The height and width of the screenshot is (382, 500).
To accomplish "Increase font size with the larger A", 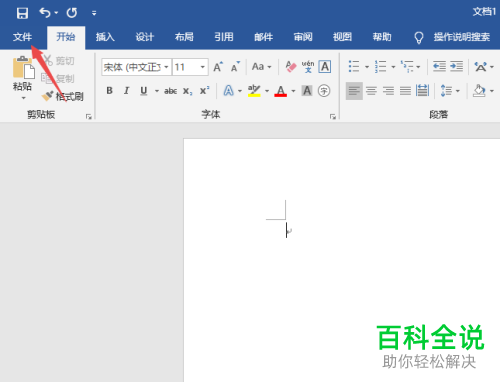I will coord(218,67).
